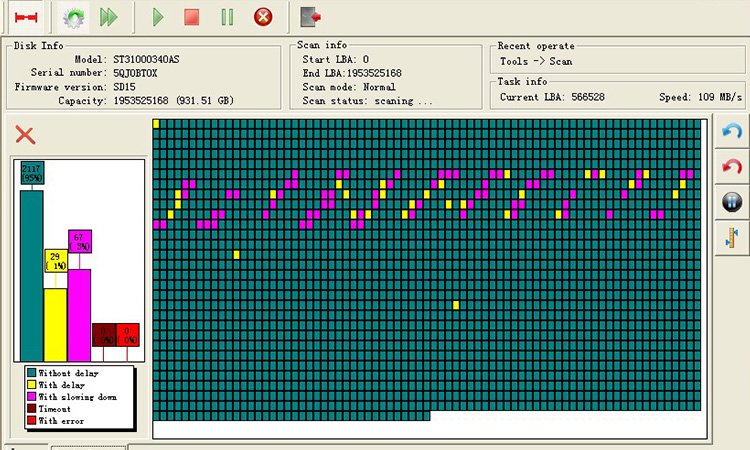Image resolution: width=750 pixels, height=450 pixels.
Task: Click the 'Scan mode: Normal' text
Action: [349, 87]
